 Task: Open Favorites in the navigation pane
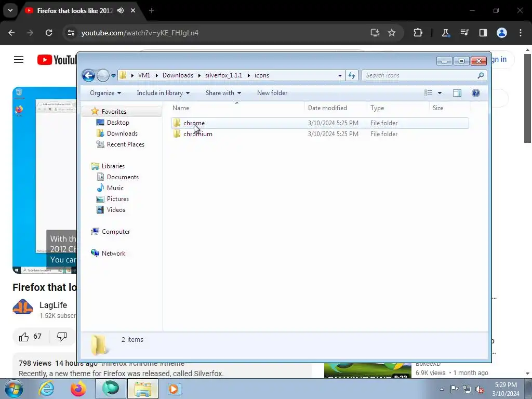pyautogui.click(x=114, y=112)
